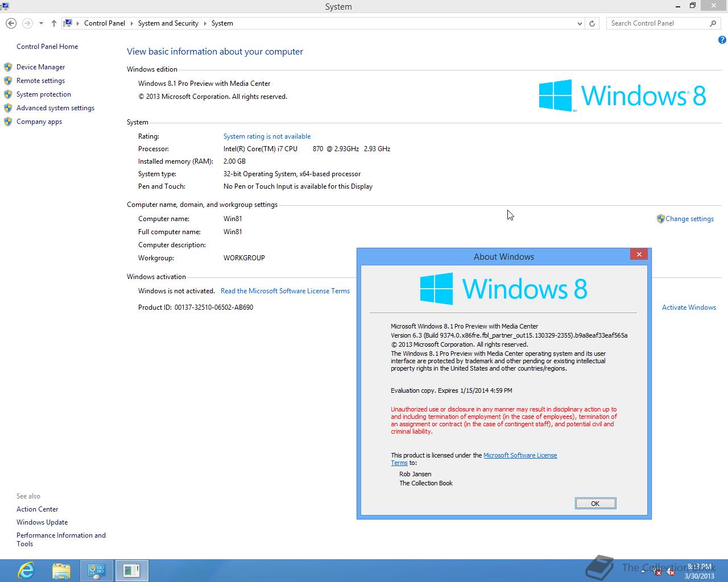The image size is (728, 582).
Task: Click the network tray icon
Action: (657, 572)
